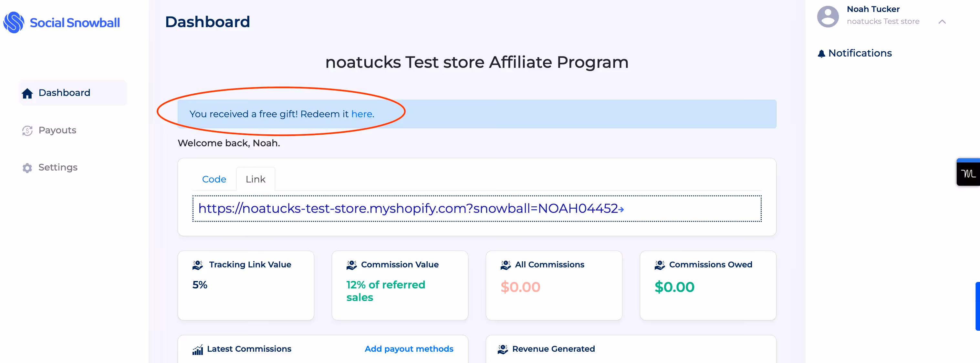The width and height of the screenshot is (980, 363).
Task: Click the affiliate referral URL link
Action: click(411, 209)
